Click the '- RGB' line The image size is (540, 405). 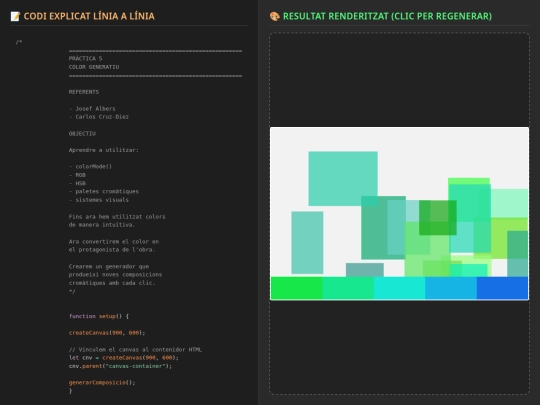coord(77,175)
